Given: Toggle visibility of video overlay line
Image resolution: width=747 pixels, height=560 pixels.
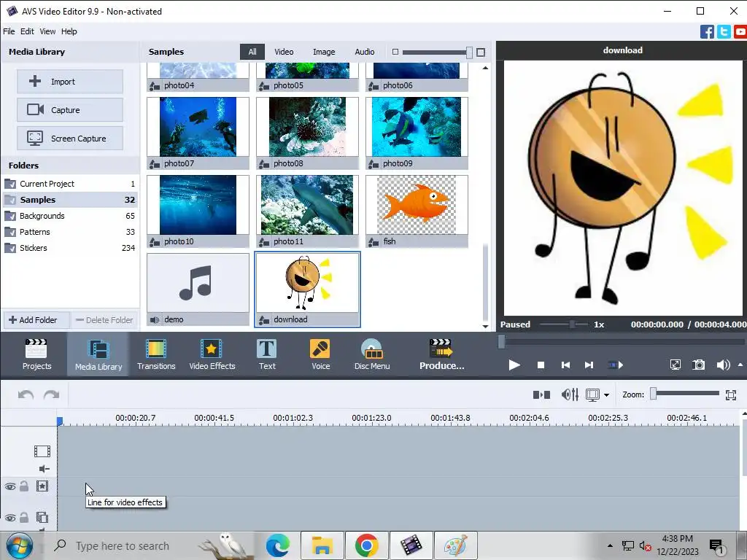Looking at the screenshot, I should (x=10, y=518).
